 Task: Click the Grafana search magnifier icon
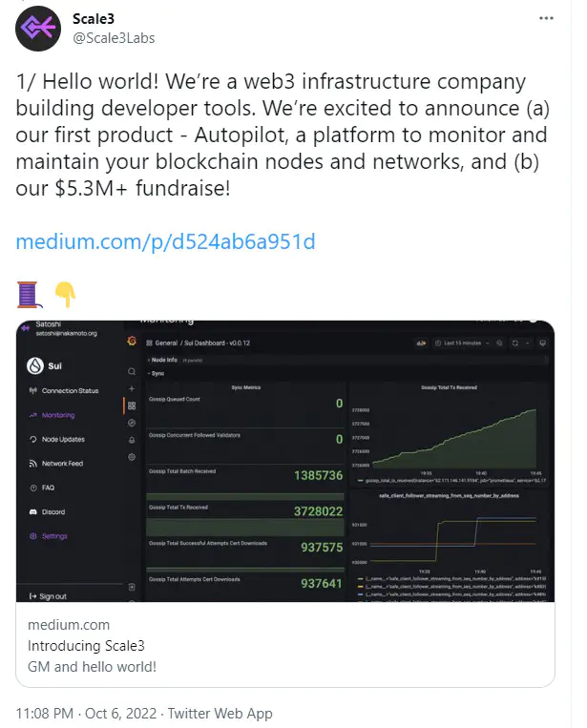(132, 371)
